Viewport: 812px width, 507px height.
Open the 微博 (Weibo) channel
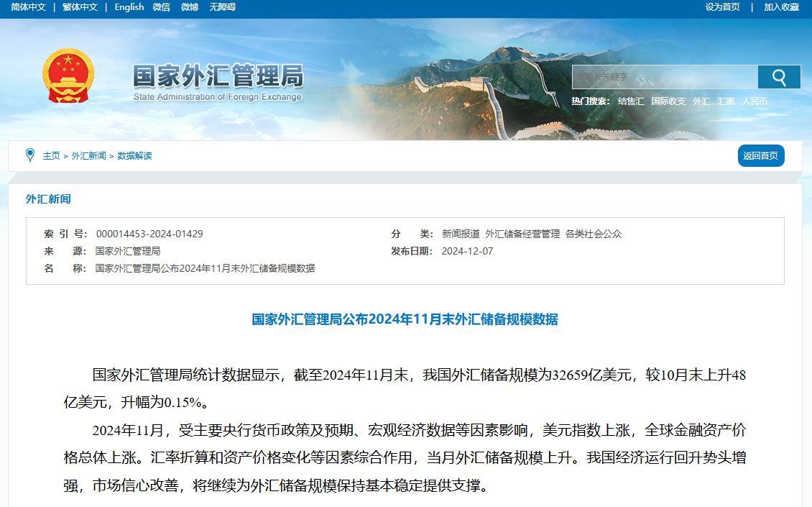pos(189,6)
